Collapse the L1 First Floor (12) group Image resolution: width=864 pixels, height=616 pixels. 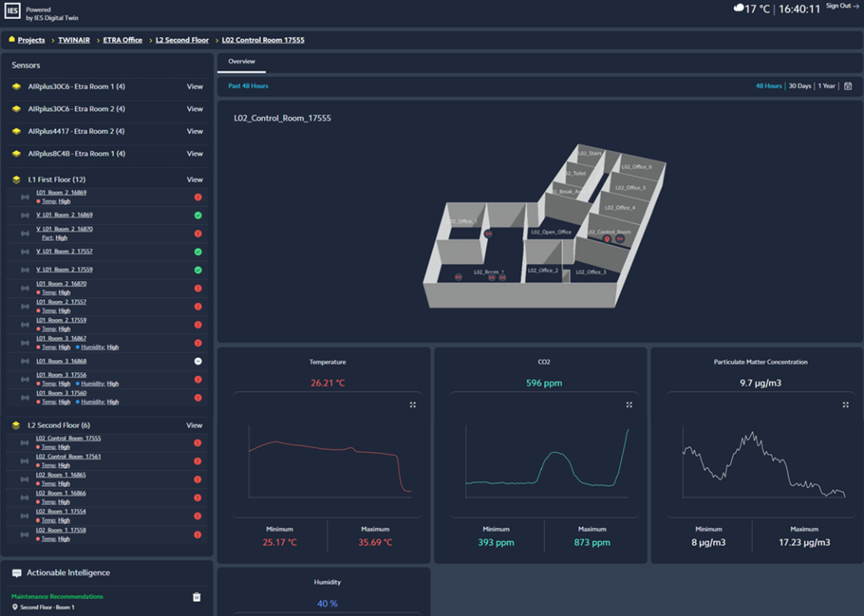(x=57, y=180)
